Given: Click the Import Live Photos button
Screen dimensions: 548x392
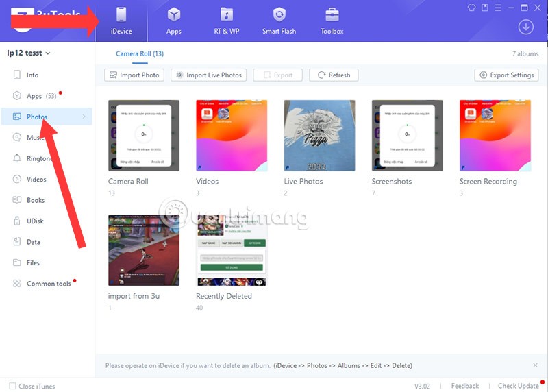Looking at the screenshot, I should click(x=209, y=75).
